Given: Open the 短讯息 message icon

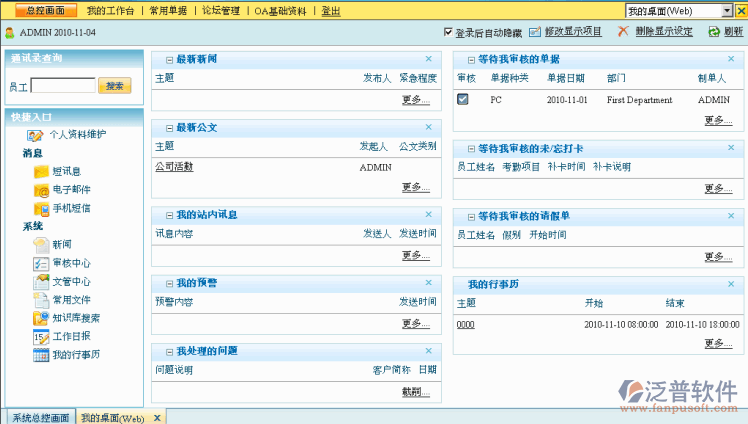Looking at the screenshot, I should pyautogui.click(x=41, y=172).
